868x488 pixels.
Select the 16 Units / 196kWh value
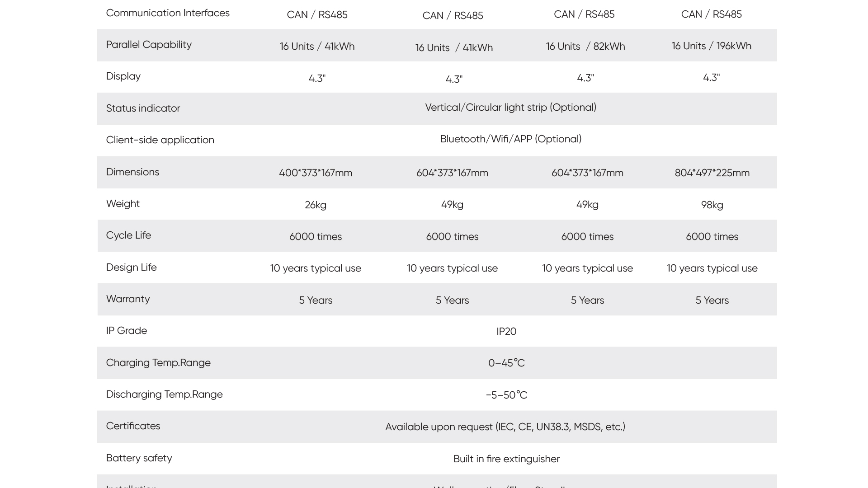point(711,46)
